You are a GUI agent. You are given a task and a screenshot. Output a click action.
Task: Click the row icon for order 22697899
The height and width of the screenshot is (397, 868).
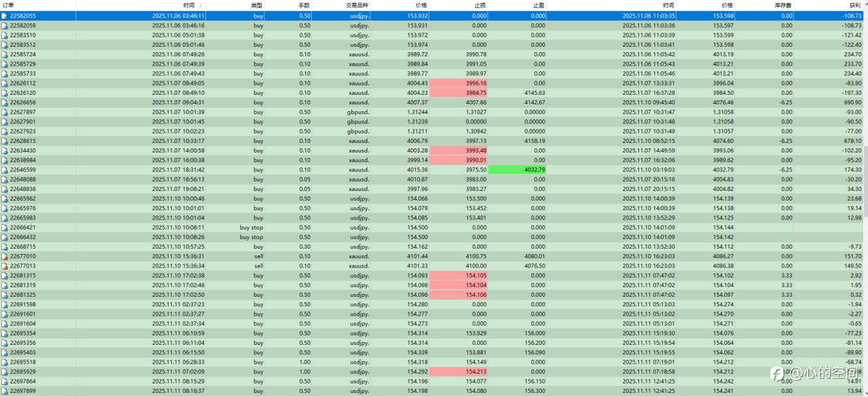tap(4, 391)
